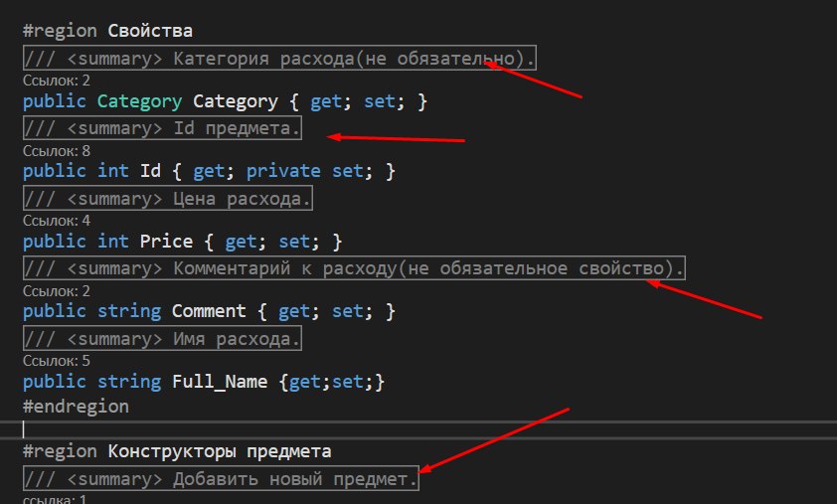Expand collapsed summary 'Цена расхода.'
Viewport: 837px width, 504px height.
tap(168, 199)
